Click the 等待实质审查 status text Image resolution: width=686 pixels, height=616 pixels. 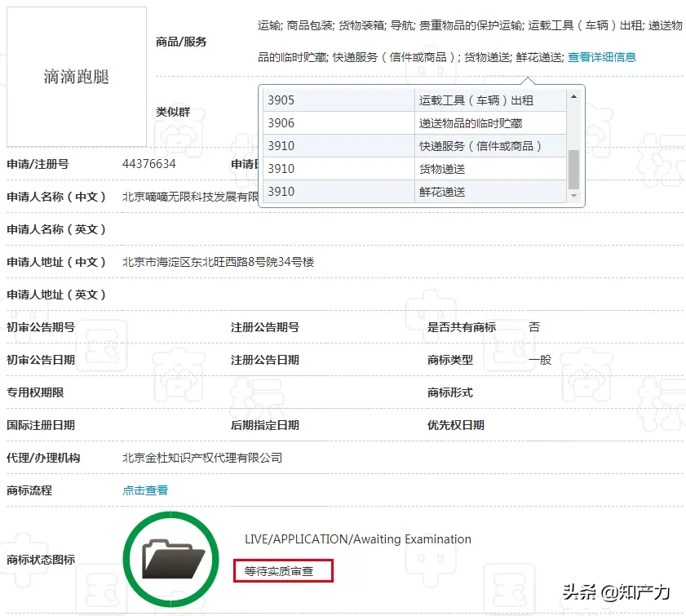click(279, 571)
